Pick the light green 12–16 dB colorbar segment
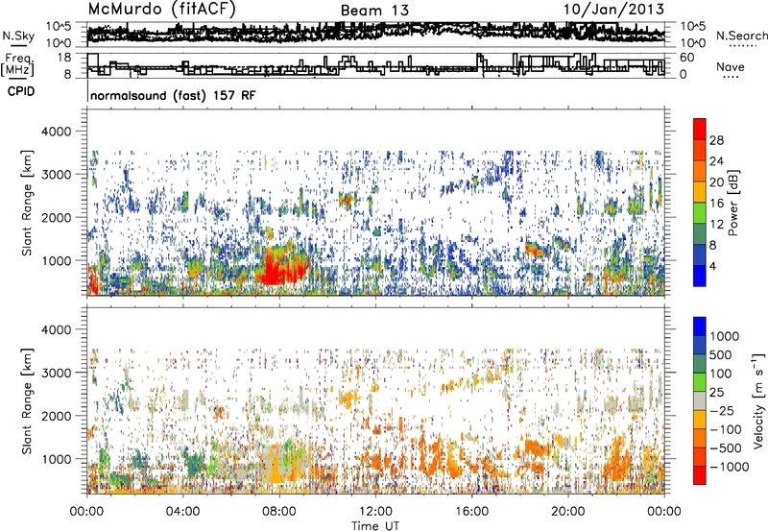The height and width of the screenshot is (532, 768). [x=700, y=213]
